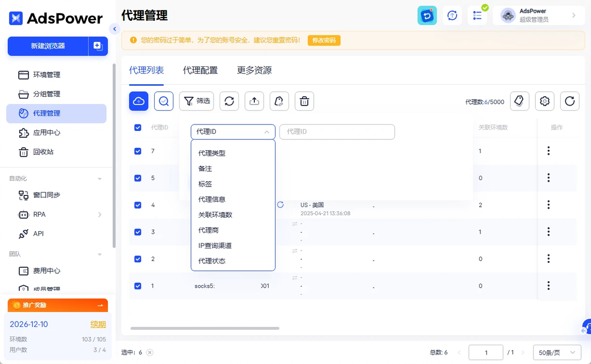Open the tag icon near proxy count
Image resolution: width=591 pixels, height=364 pixels.
point(520,101)
